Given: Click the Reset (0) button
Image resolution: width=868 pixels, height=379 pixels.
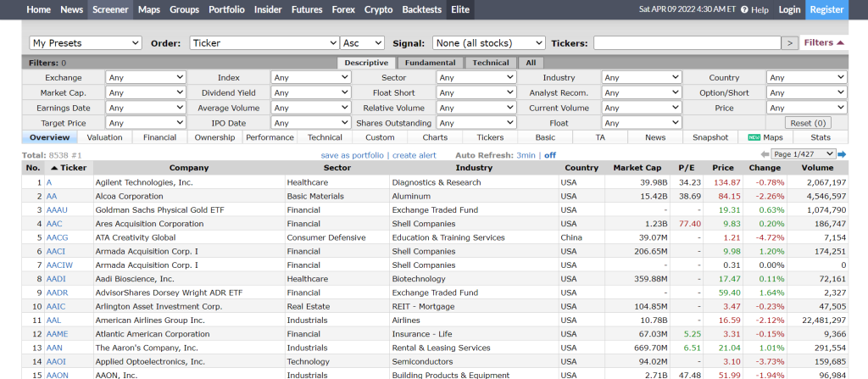Looking at the screenshot, I should (808, 123).
